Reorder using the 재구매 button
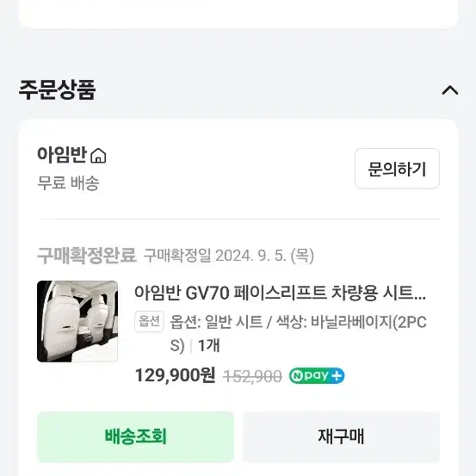Image resolution: width=476 pixels, height=476 pixels. tap(341, 437)
